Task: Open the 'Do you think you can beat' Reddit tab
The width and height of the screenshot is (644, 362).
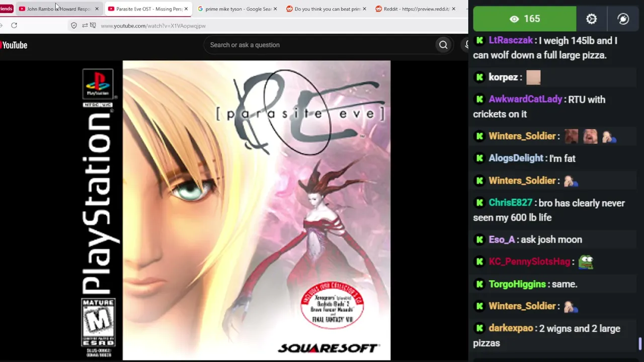Action: pos(327,9)
